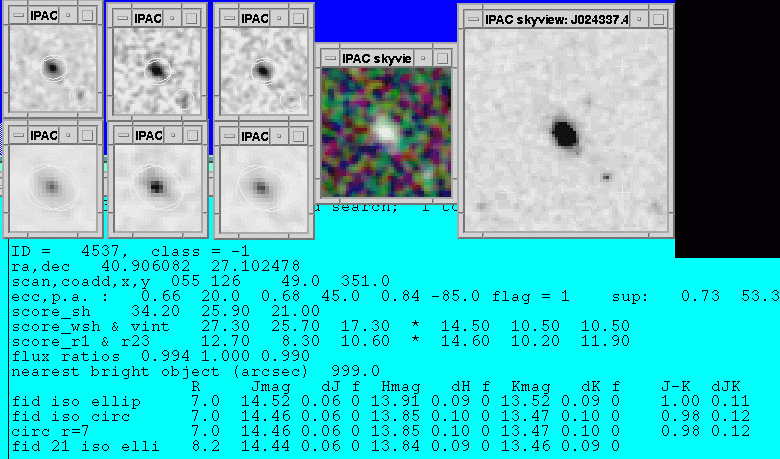Maximize the IPAC skyview J024337.4 window

[658, 20]
